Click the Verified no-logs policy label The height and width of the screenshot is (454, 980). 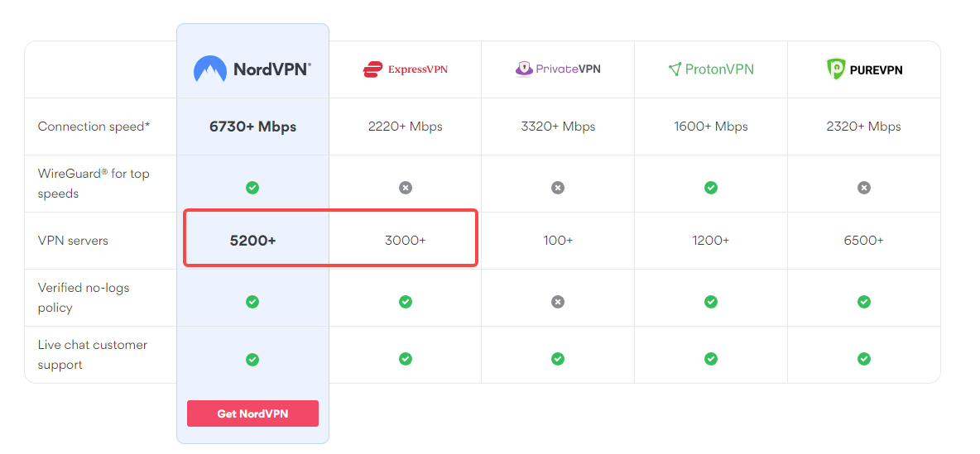(84, 298)
